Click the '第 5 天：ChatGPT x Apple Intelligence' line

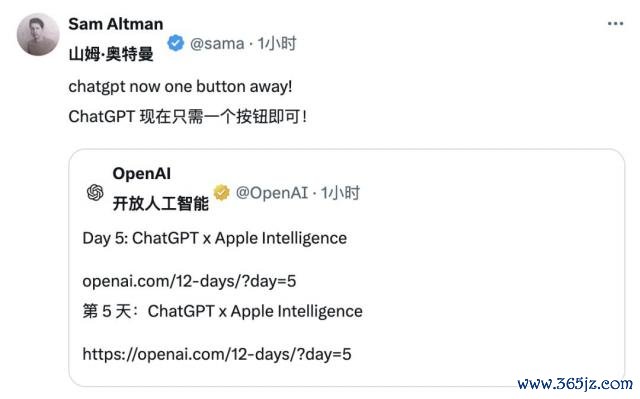tap(222, 311)
